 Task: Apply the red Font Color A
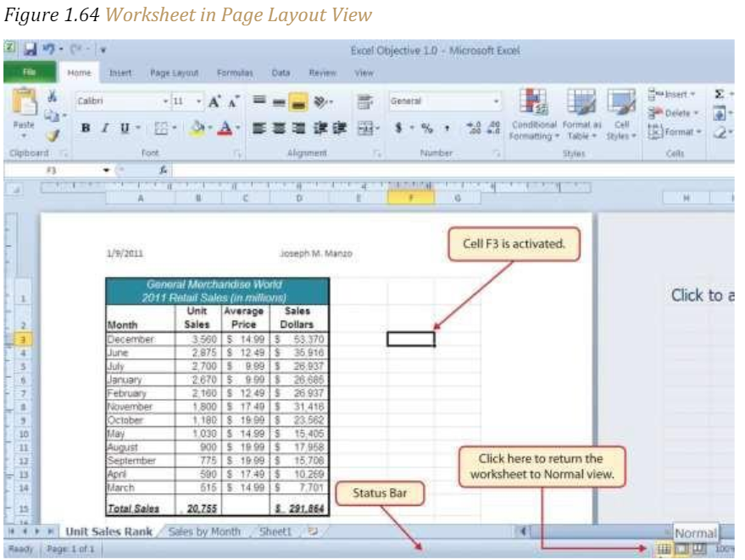click(225, 128)
